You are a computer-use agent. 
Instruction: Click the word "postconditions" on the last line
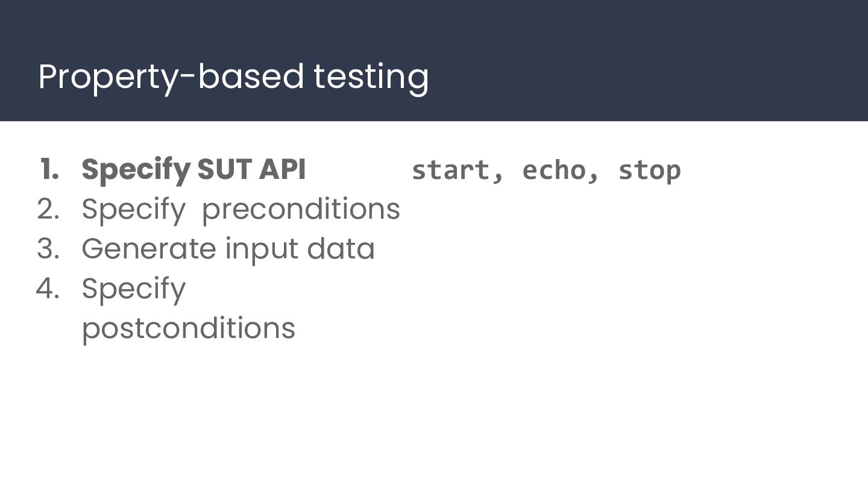188,329
